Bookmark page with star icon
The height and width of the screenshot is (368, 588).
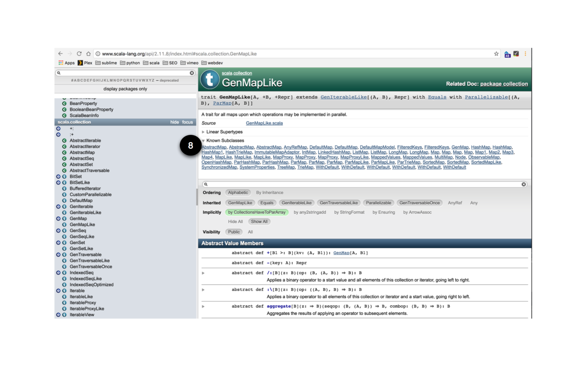[496, 54]
